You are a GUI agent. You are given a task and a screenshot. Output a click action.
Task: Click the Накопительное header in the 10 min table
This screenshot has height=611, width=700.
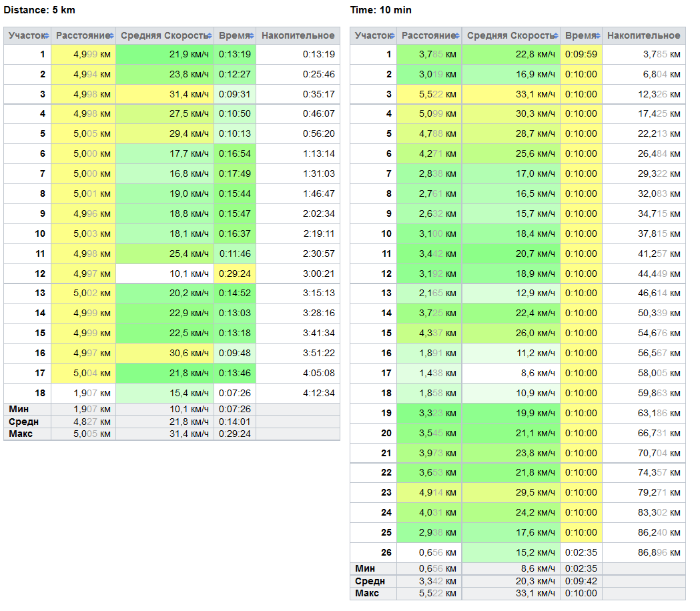pyautogui.click(x=643, y=36)
